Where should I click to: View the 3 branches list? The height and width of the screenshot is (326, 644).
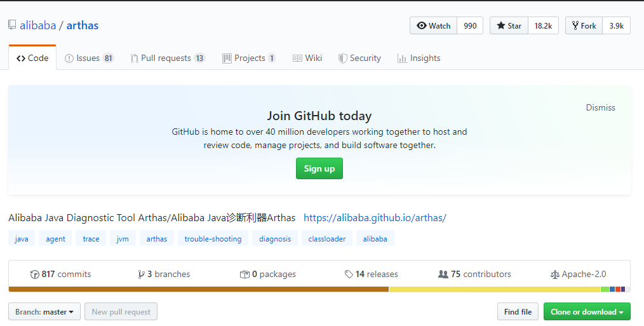tap(164, 274)
